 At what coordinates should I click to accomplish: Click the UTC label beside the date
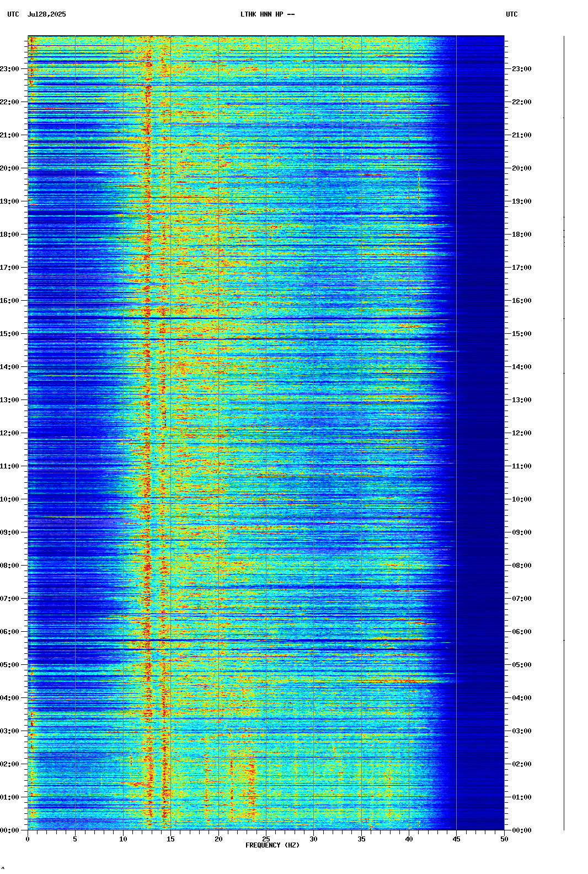coord(13,14)
